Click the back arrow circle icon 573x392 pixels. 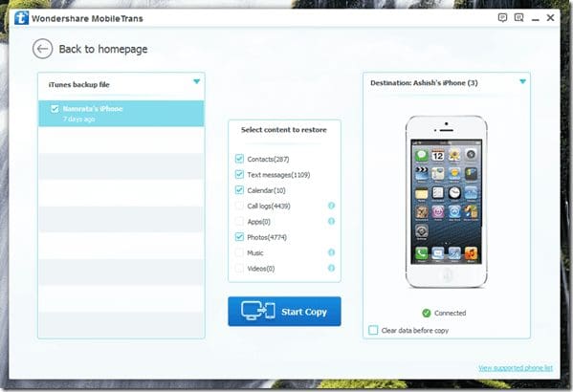coord(42,49)
